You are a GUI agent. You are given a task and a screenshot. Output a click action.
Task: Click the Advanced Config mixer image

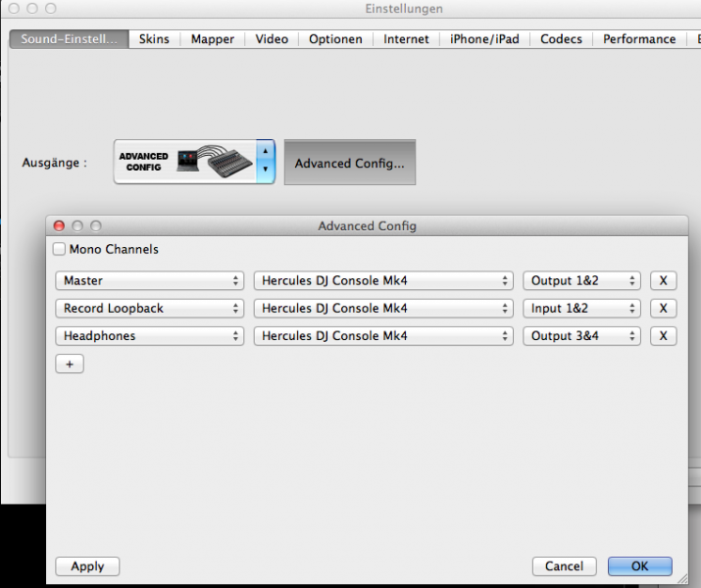point(184,162)
